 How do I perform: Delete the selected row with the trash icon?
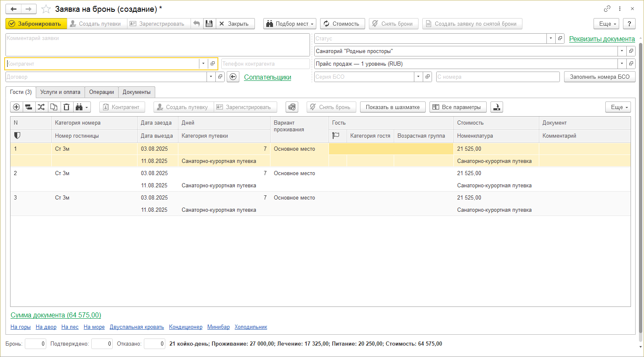(x=66, y=107)
